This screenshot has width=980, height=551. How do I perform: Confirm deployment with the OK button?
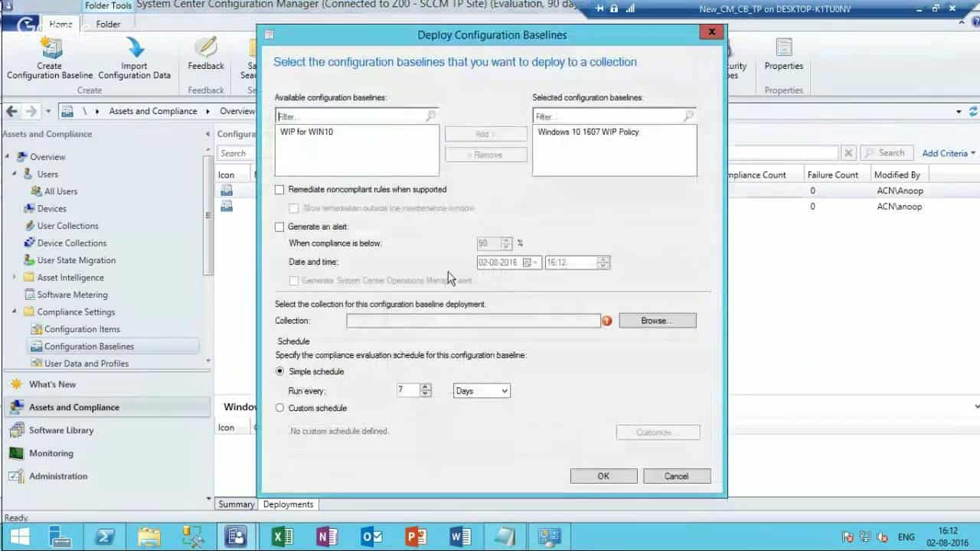[603, 475]
